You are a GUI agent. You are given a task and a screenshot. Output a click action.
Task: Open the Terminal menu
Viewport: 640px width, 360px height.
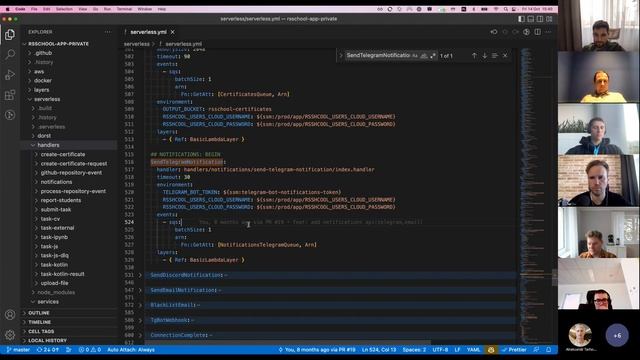[x=124, y=9]
